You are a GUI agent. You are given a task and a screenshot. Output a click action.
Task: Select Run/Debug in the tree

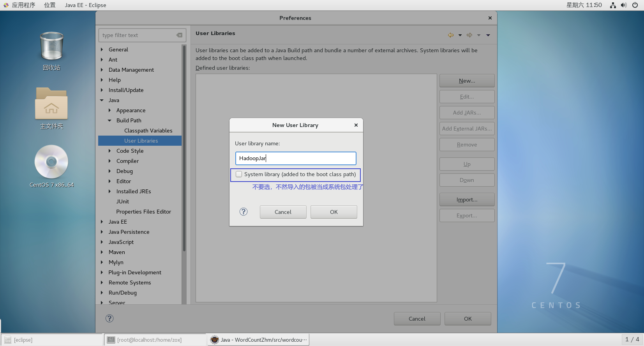[123, 293]
